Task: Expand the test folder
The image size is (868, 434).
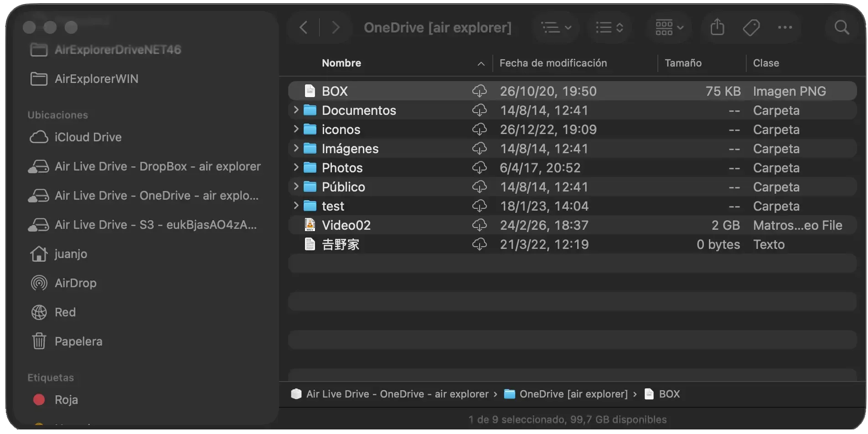Action: 296,206
